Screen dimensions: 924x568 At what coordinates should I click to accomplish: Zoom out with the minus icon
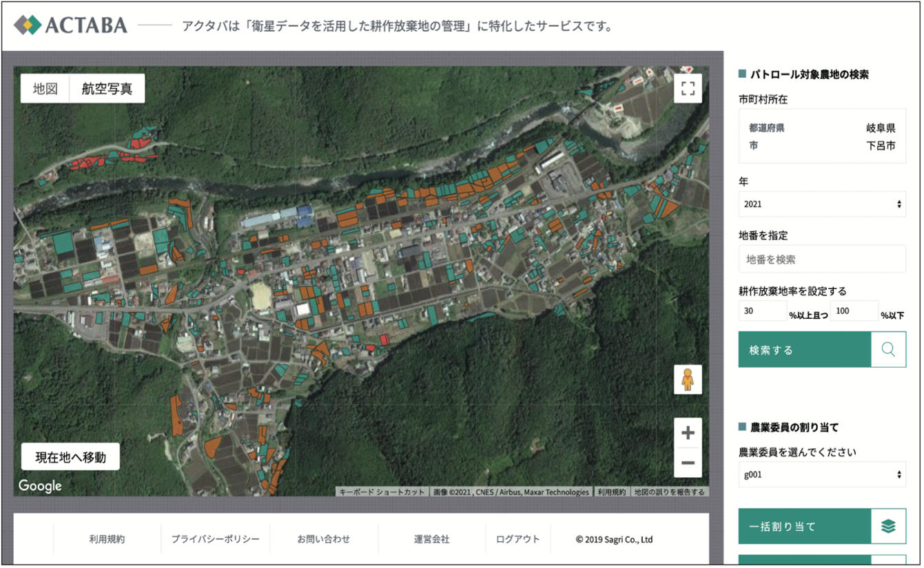687,463
